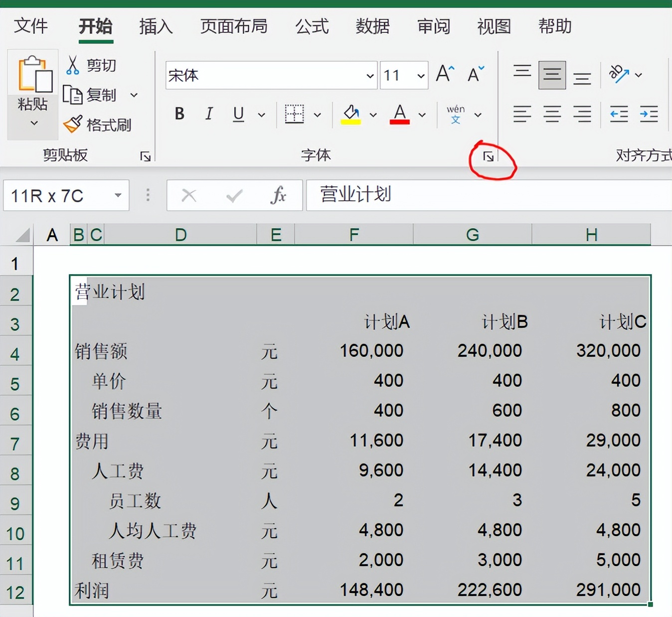Expand the border style dropdown arrow
This screenshot has height=617, width=672.
(x=318, y=115)
